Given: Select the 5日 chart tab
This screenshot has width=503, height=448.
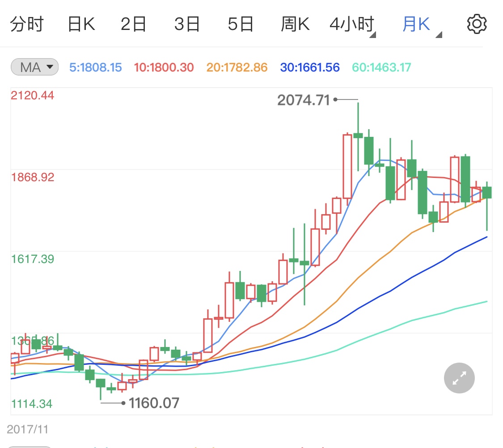Looking at the screenshot, I should pyautogui.click(x=240, y=24).
